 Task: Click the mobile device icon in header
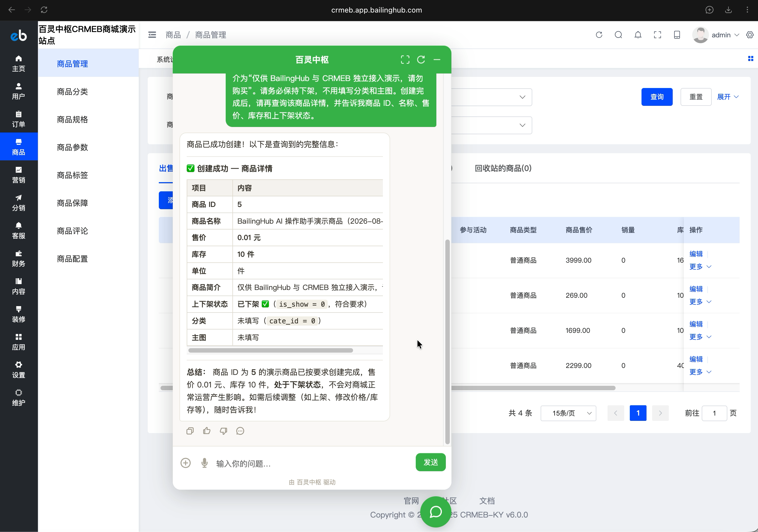pos(677,35)
